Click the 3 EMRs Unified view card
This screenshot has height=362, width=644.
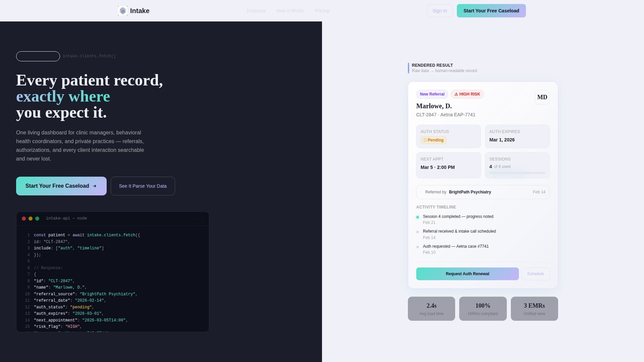[534, 309]
